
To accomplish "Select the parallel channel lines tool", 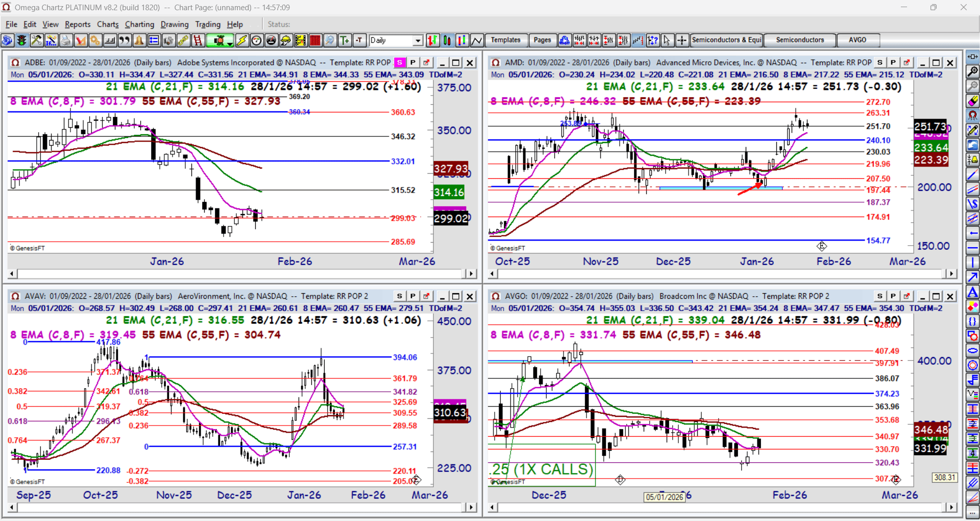I will pyautogui.click(x=973, y=190).
